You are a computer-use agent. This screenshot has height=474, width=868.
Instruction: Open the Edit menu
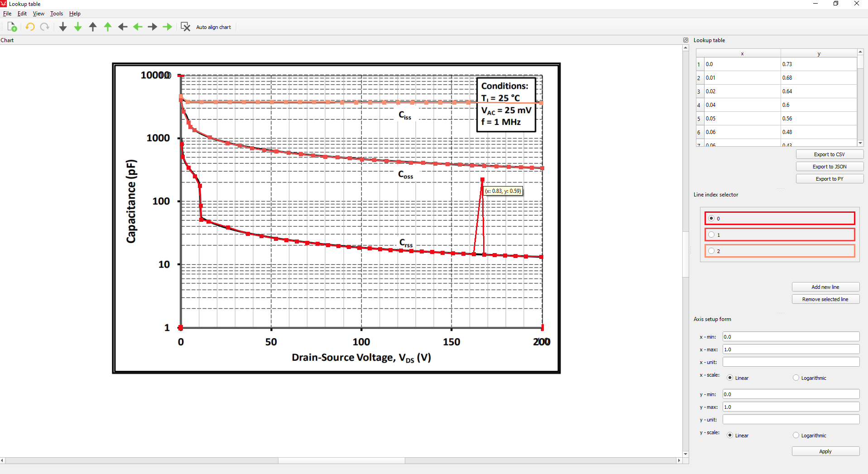point(22,14)
